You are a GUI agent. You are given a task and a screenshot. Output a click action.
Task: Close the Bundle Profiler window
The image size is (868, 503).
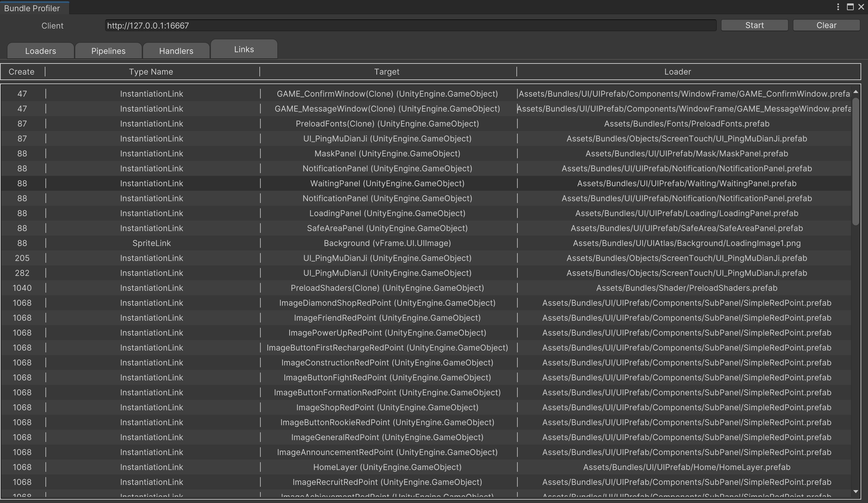861,7
